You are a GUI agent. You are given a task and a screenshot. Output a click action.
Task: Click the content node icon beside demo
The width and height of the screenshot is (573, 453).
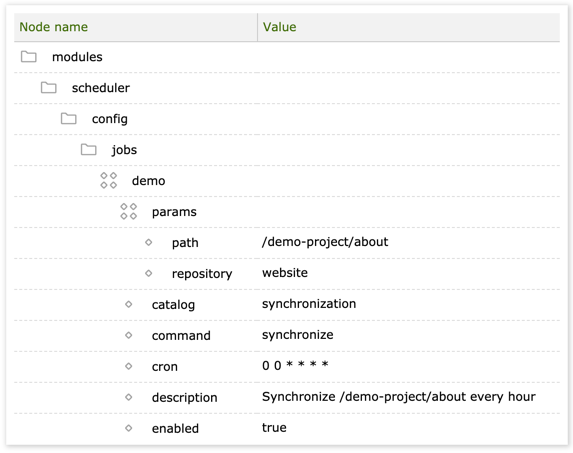pos(109,180)
